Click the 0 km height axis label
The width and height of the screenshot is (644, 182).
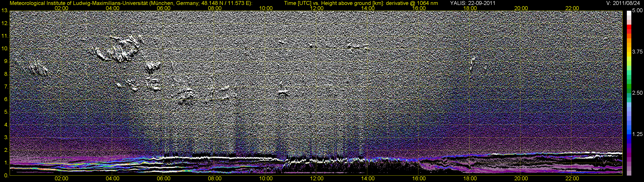(x=6, y=176)
